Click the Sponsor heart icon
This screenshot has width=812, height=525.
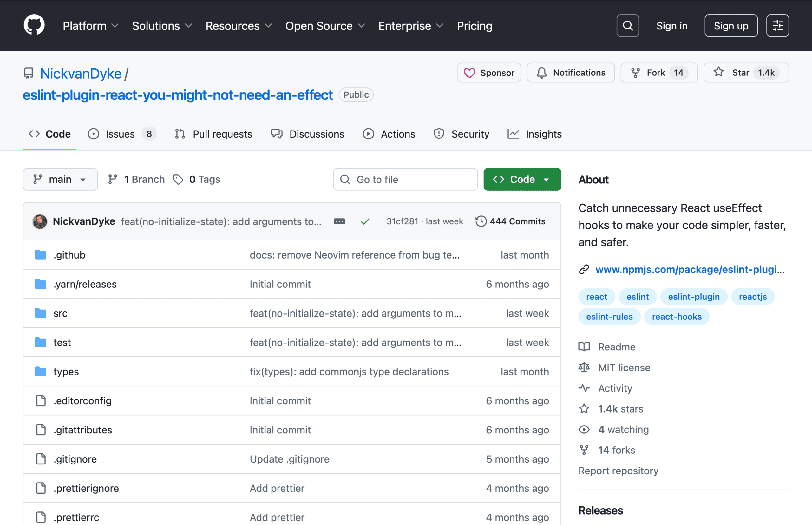coord(470,73)
